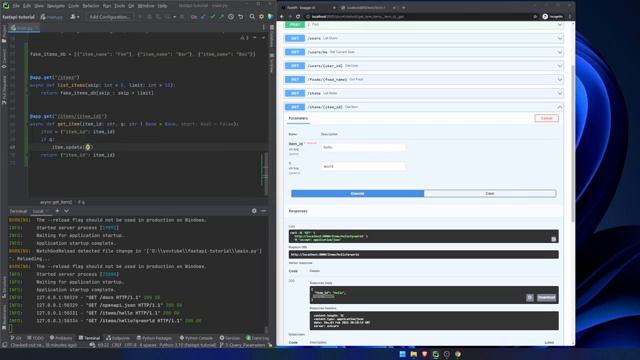Viewport: 640px width, 360px height.
Task: Copy the curl command to clipboard
Action: pyautogui.click(x=553, y=239)
